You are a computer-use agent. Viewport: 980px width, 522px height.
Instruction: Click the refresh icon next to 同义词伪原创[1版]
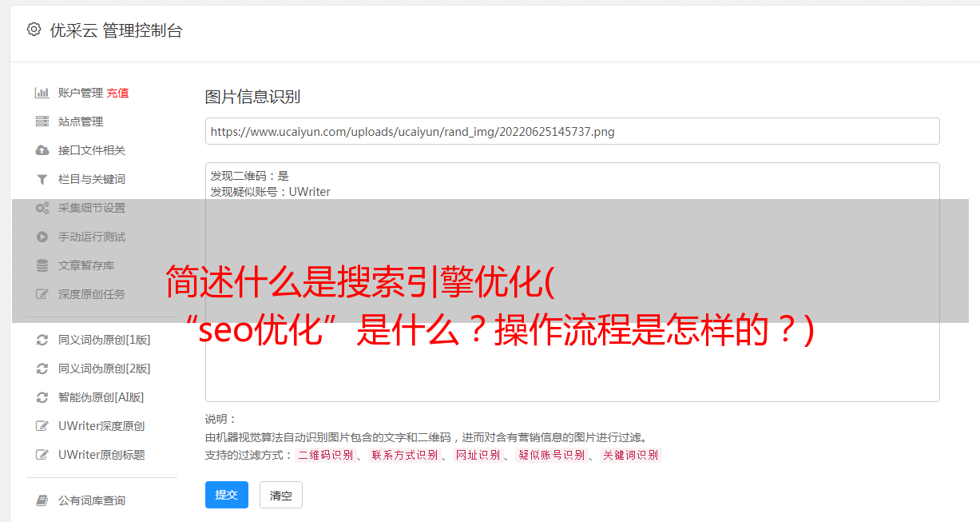pyautogui.click(x=42, y=340)
